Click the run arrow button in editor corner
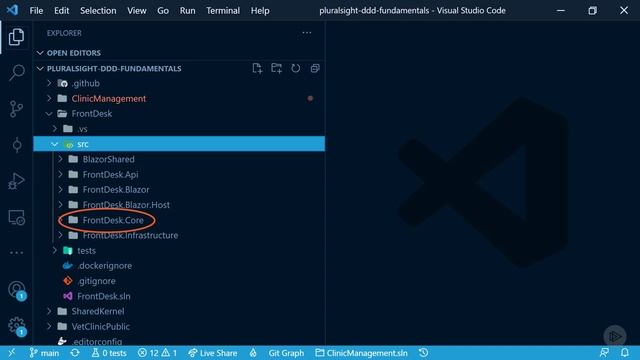The image size is (640, 360). pos(615,336)
